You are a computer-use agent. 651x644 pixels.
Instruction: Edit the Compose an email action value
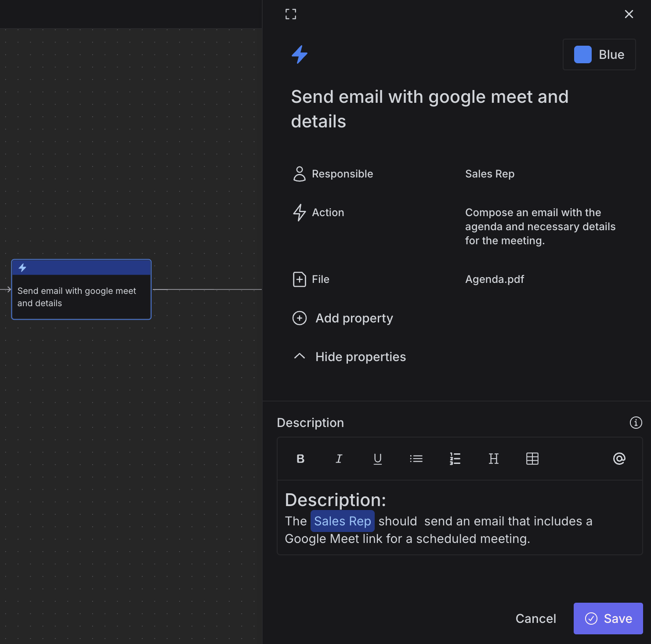(540, 227)
